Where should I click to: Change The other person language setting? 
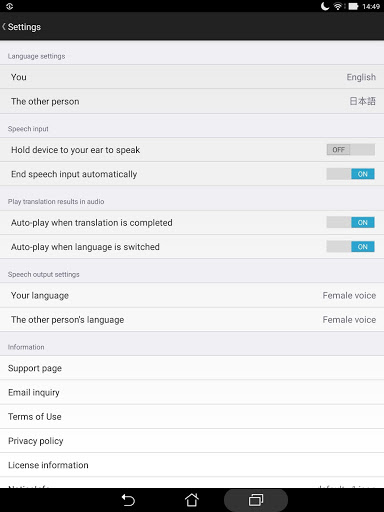[x=192, y=101]
